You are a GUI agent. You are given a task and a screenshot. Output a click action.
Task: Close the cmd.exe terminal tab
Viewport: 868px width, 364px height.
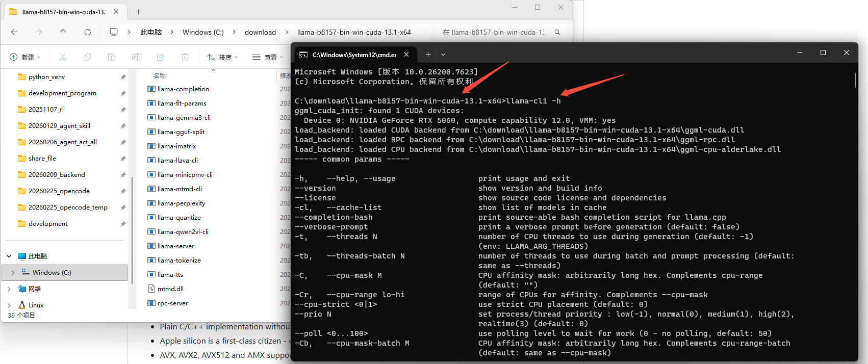[x=406, y=55]
